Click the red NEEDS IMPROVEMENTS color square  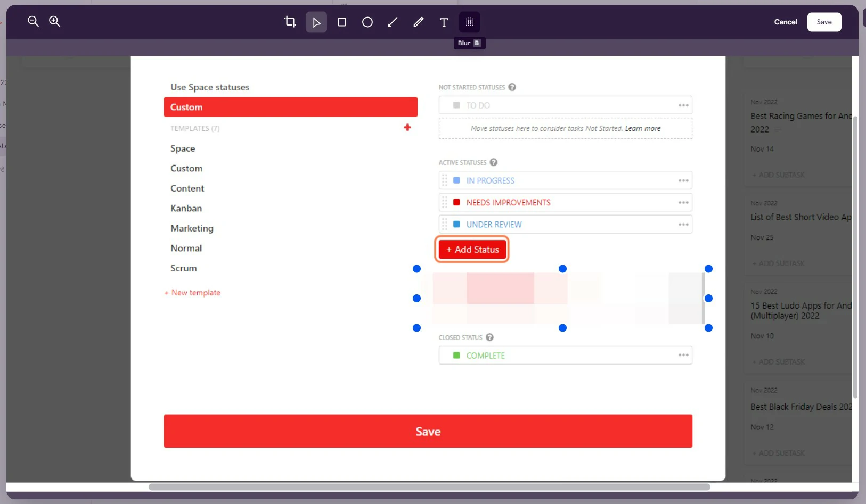tap(456, 202)
